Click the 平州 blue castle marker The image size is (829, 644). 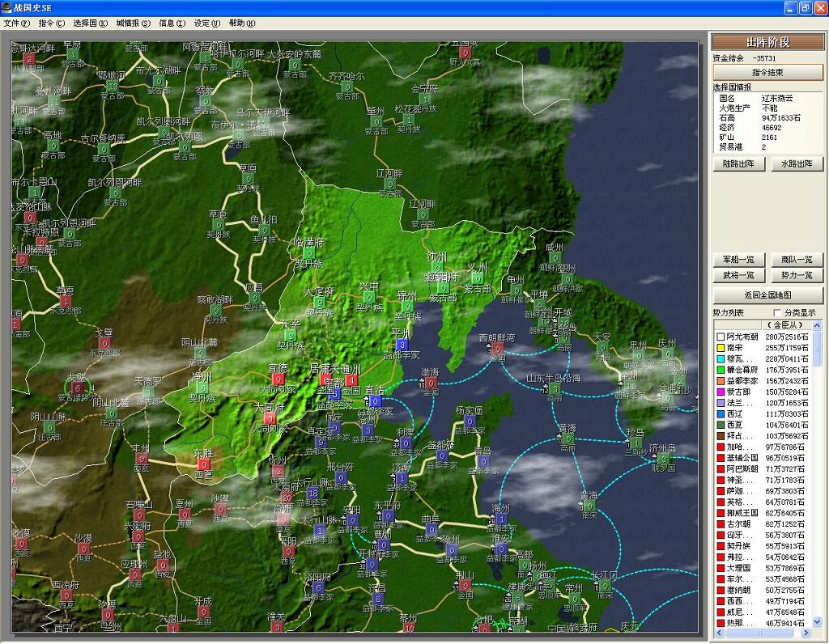click(x=402, y=345)
